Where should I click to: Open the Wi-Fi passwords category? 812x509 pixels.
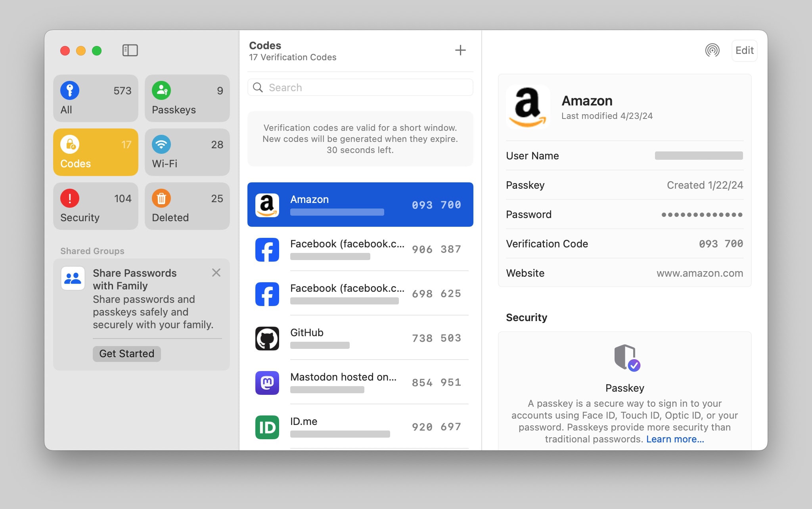pos(187,152)
